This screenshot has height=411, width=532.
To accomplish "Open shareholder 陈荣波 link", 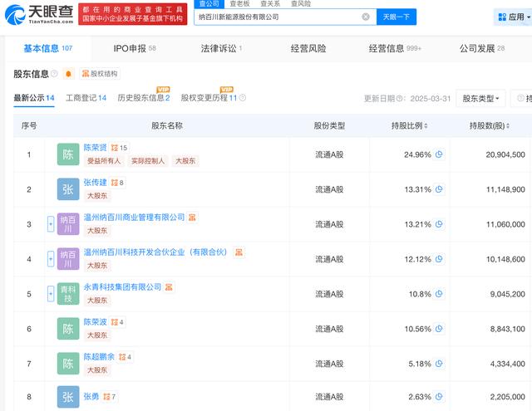I will click(x=95, y=322).
